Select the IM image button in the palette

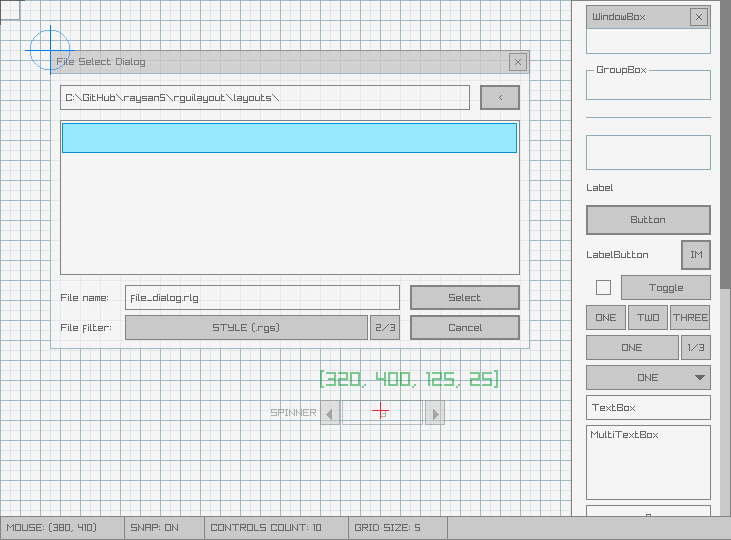point(696,255)
